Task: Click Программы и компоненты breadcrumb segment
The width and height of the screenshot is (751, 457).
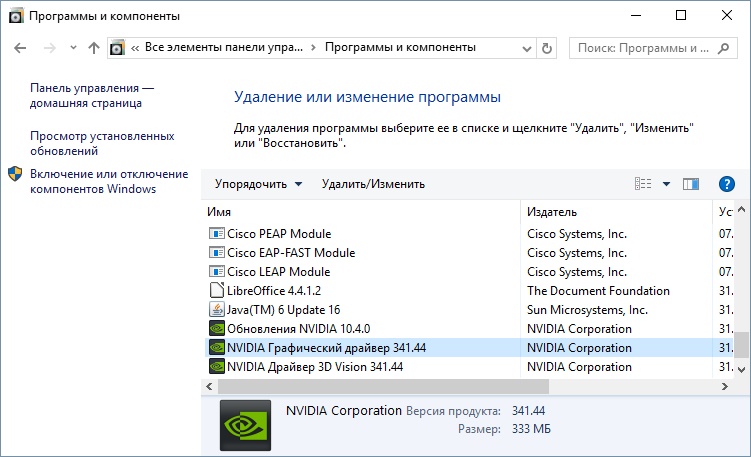Action: click(400, 47)
